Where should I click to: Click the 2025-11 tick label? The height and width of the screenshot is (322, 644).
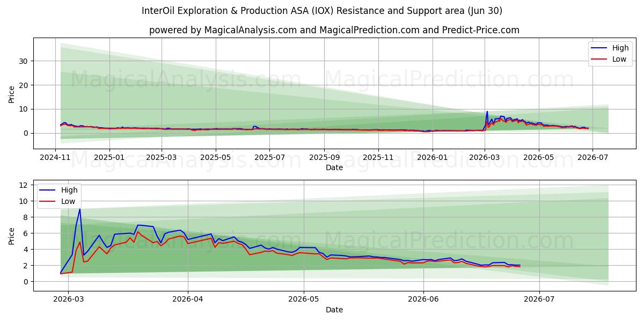click(378, 157)
